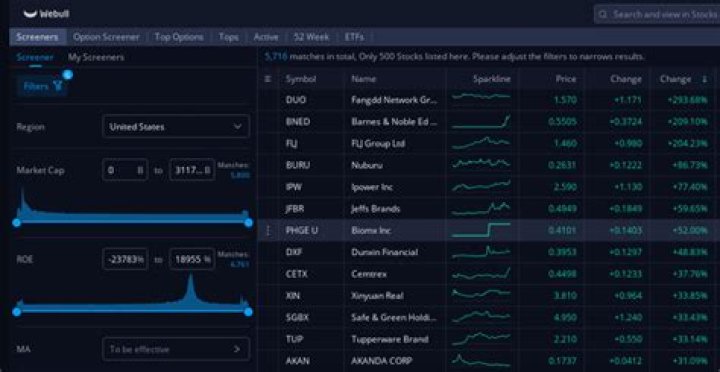Select the FLJ symbol
The width and height of the screenshot is (720, 372).
point(292,143)
